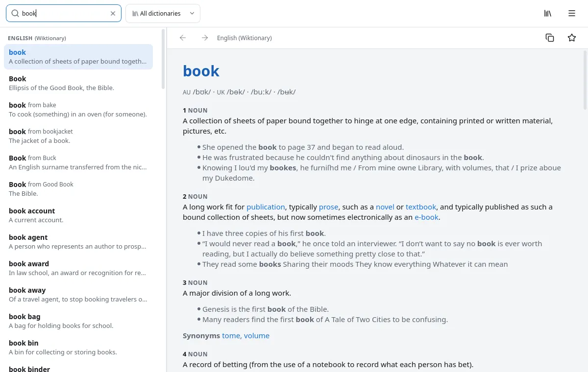Select the 'book bin' result
The width and height of the screenshot is (588, 372).
(x=78, y=348)
